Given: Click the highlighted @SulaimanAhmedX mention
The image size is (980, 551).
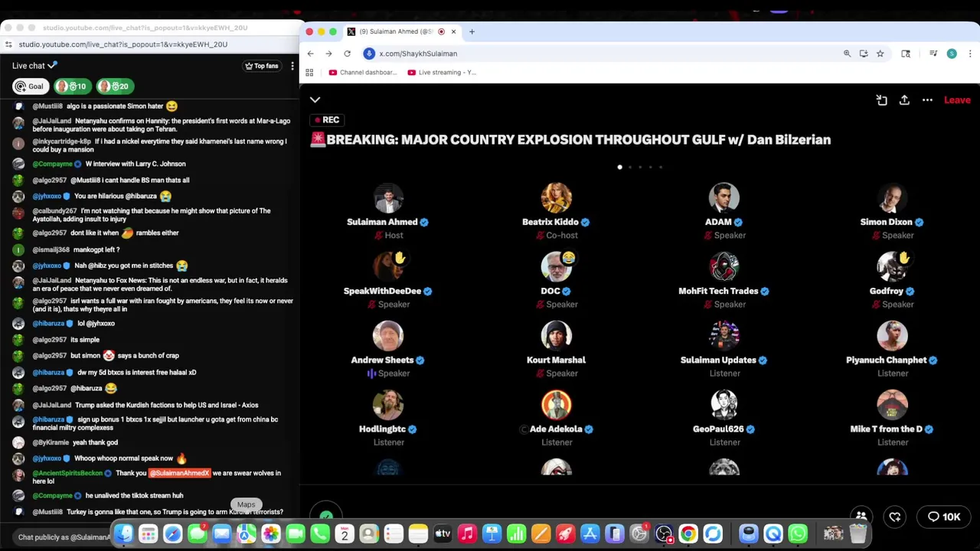Looking at the screenshot, I should tap(179, 473).
